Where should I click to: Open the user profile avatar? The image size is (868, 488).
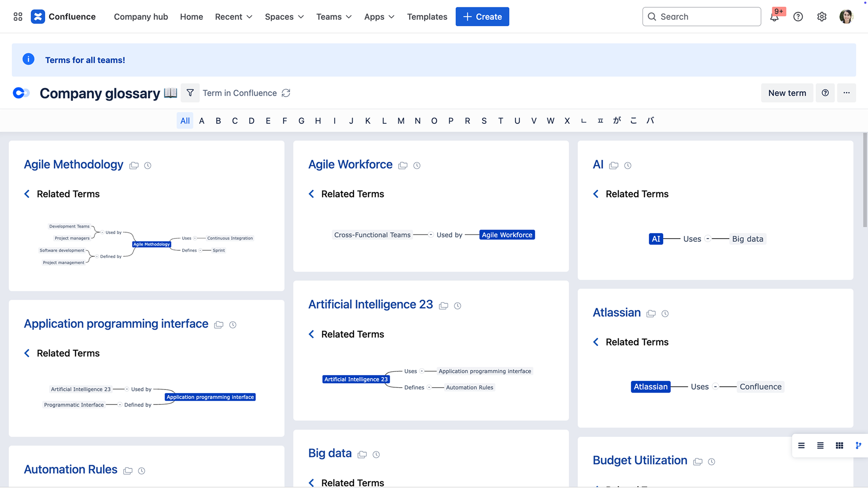coord(846,17)
